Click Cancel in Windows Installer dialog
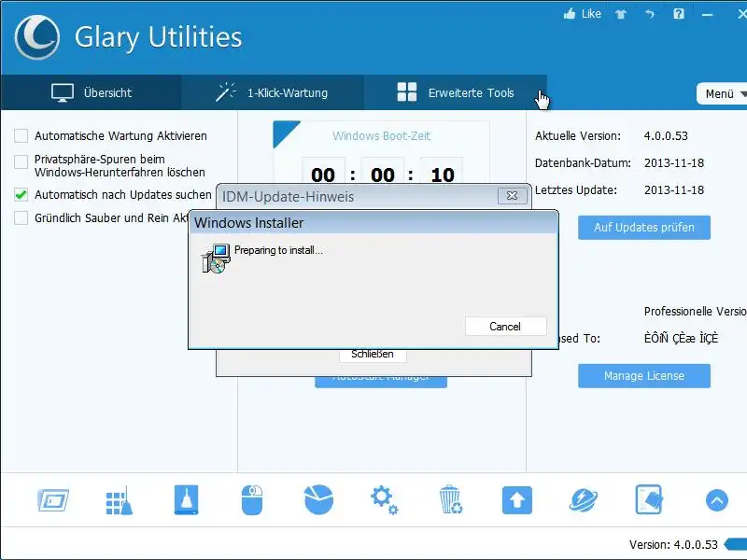 pyautogui.click(x=505, y=327)
